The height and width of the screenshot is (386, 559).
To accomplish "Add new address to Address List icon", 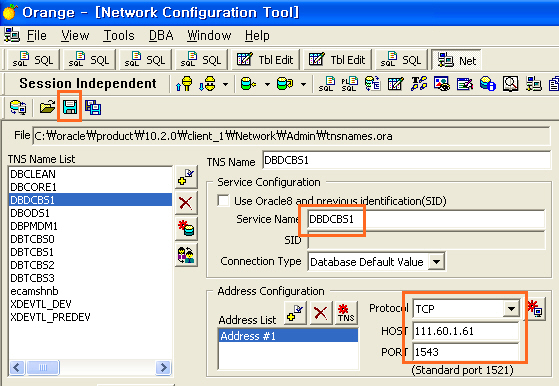I will [295, 313].
